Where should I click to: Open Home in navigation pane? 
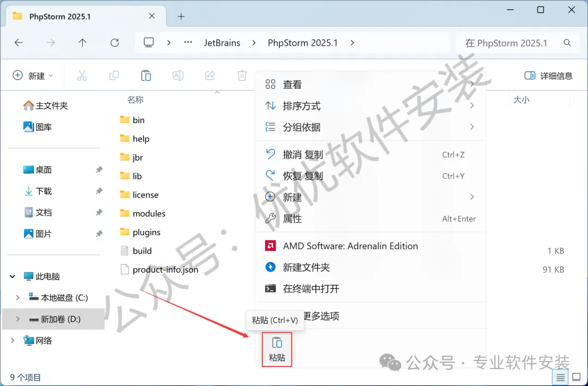[45, 106]
